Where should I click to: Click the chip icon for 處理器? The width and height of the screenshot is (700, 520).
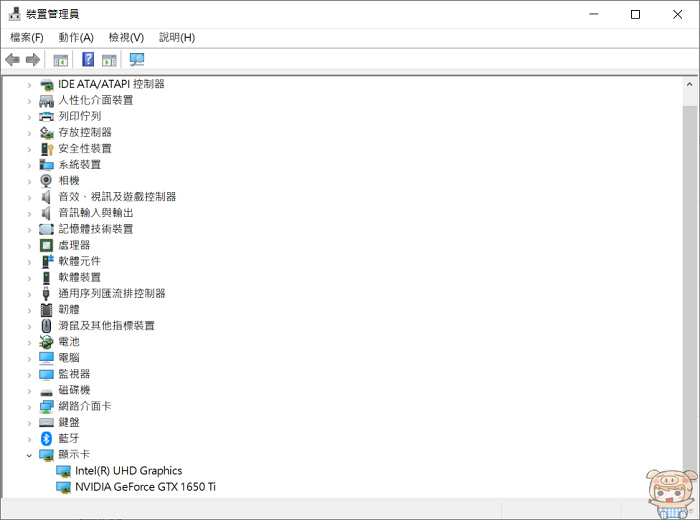(x=46, y=245)
